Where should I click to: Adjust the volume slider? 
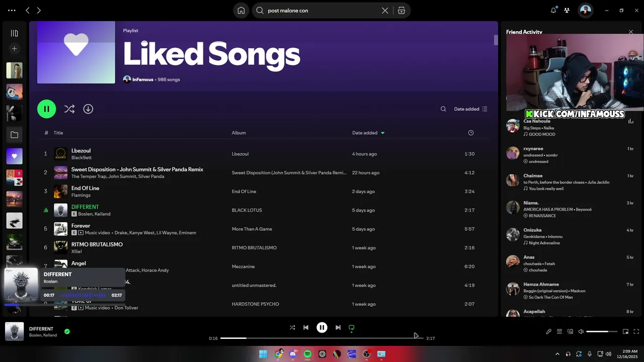[602, 332]
